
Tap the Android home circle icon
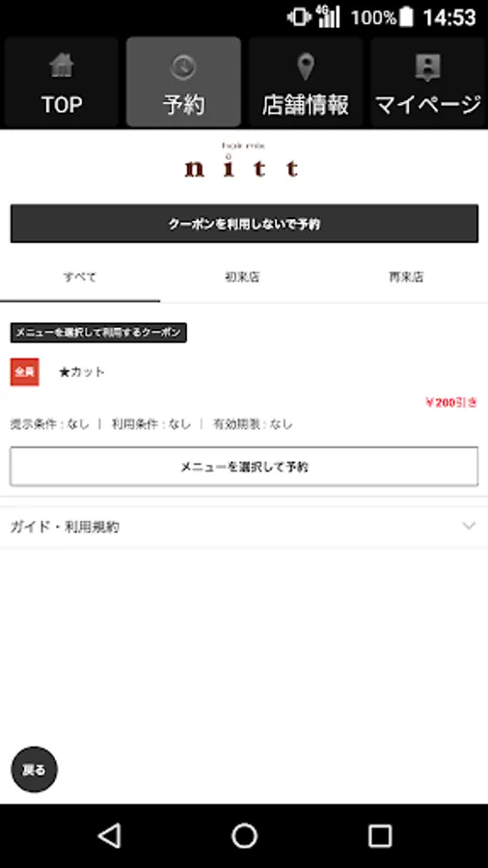pyautogui.click(x=245, y=835)
